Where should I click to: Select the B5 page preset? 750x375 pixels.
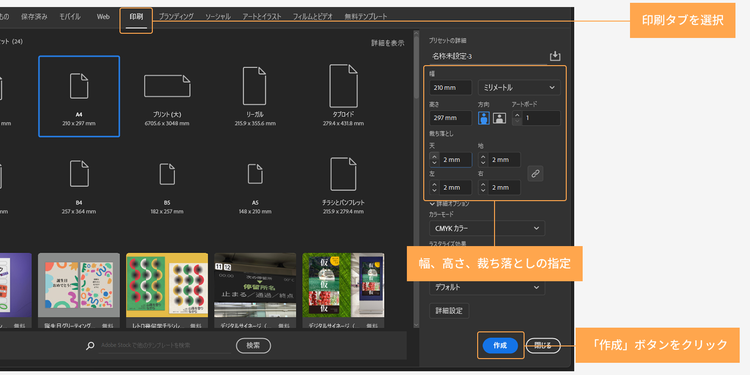[x=167, y=174]
